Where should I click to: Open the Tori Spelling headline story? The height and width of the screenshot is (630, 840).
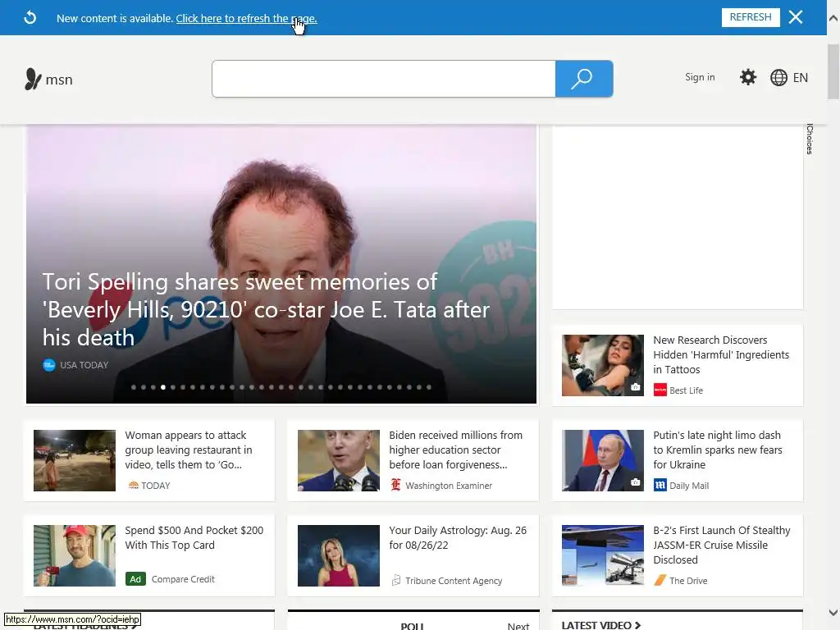266,309
